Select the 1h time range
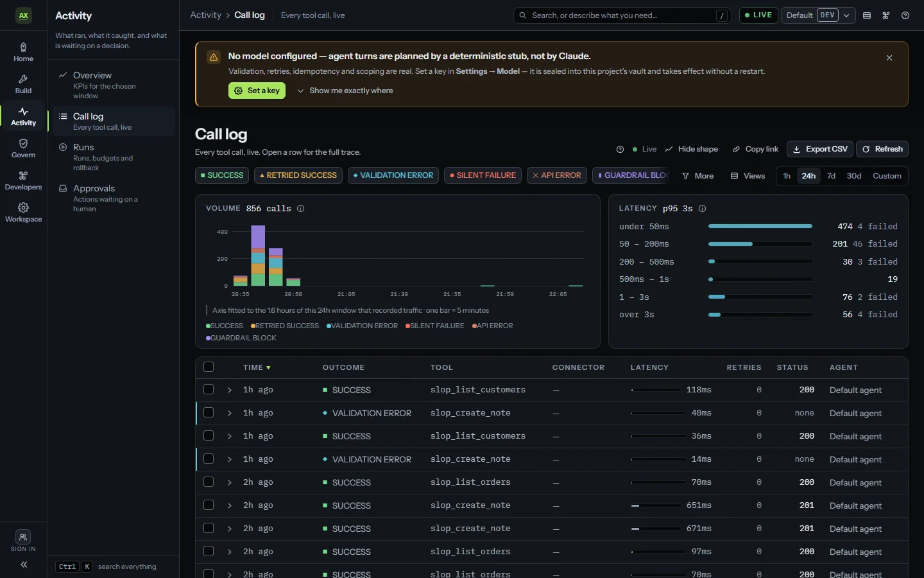 (x=787, y=176)
